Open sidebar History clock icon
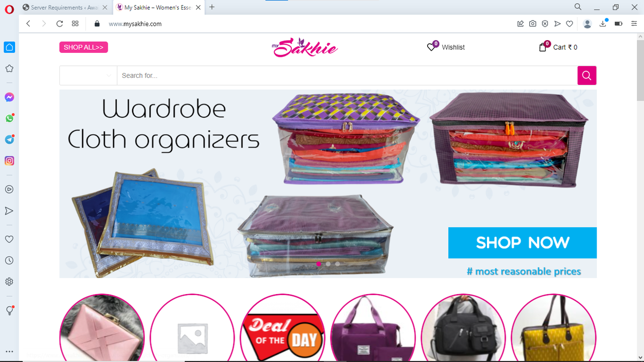 click(9, 260)
